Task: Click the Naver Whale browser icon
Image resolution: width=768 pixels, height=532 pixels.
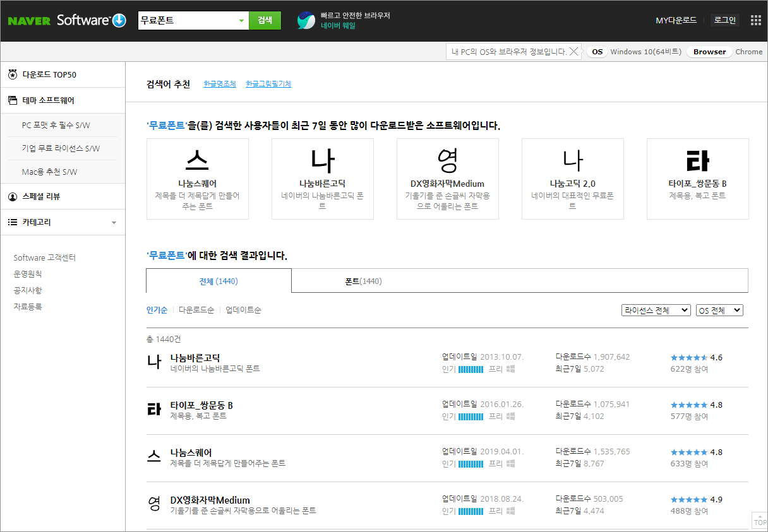Action: click(x=306, y=20)
